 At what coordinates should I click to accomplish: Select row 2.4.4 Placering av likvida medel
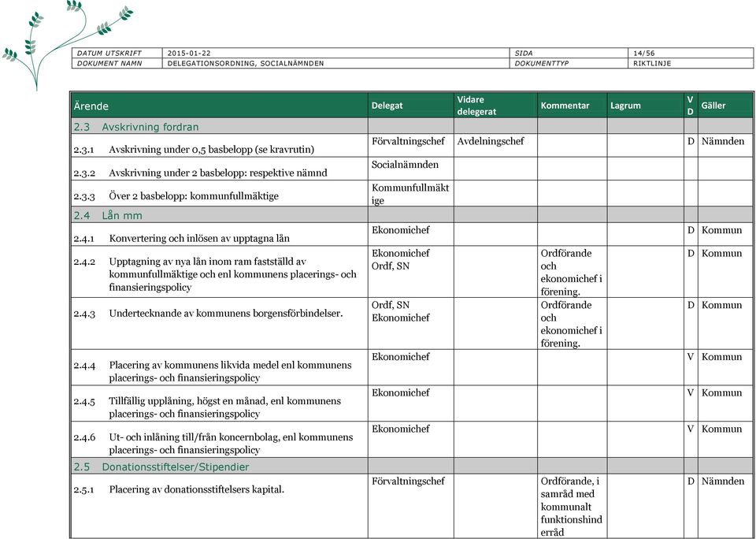point(411,367)
